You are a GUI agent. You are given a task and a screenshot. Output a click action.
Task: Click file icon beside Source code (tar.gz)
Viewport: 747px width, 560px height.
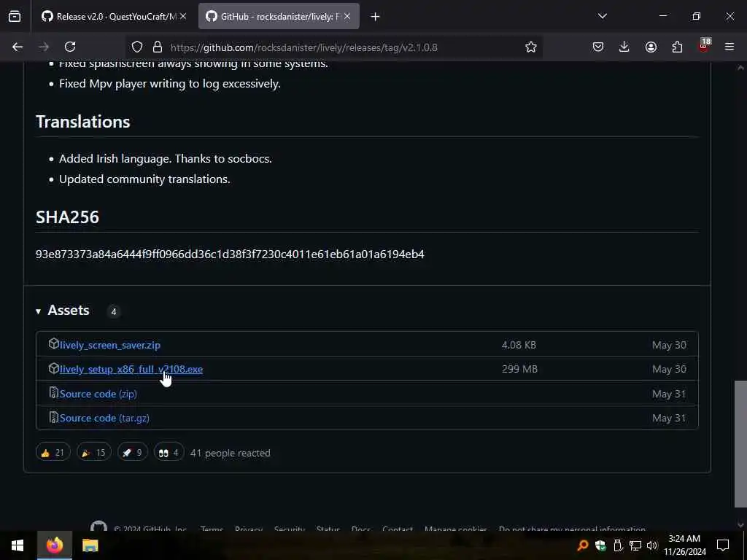(x=54, y=417)
